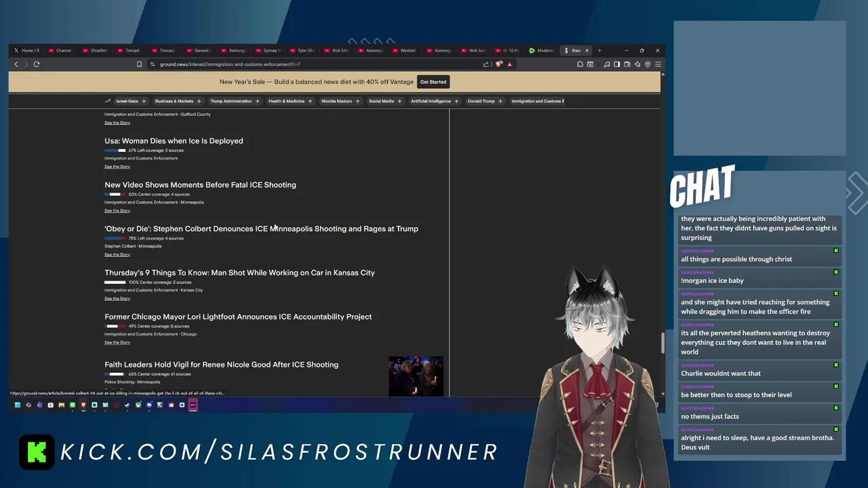Click the purple app icon in taskbar
Viewport: 868px width, 488px height.
click(193, 405)
